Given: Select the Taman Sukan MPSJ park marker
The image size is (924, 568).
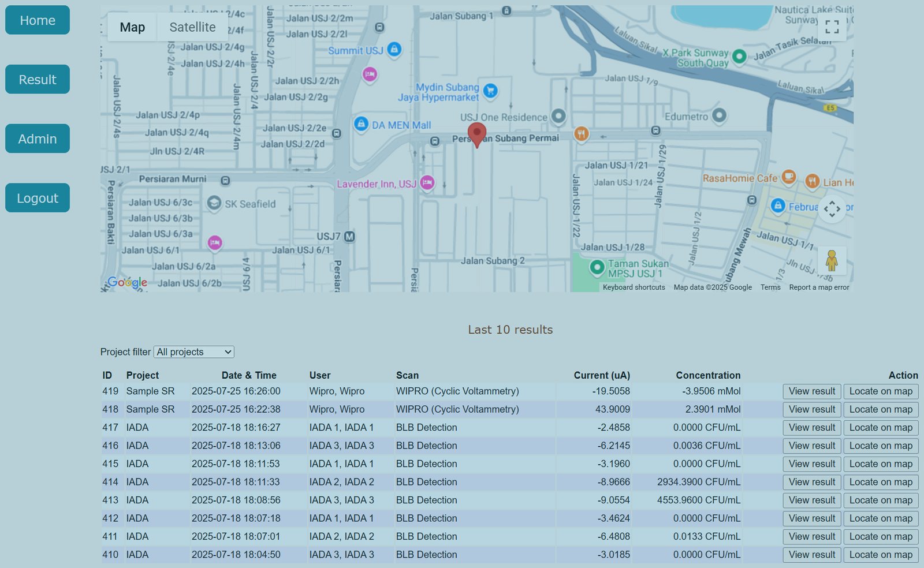Looking at the screenshot, I should point(597,267).
